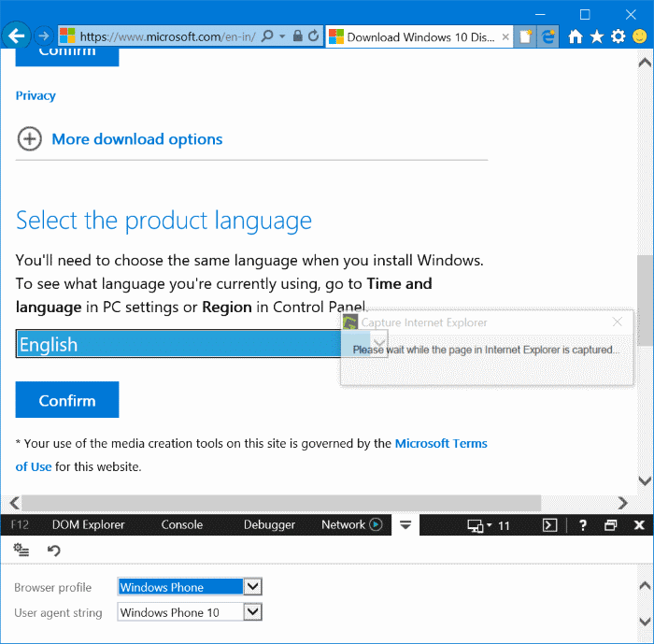Switch to the Network tab
This screenshot has width=654, height=644.
pyautogui.click(x=343, y=524)
